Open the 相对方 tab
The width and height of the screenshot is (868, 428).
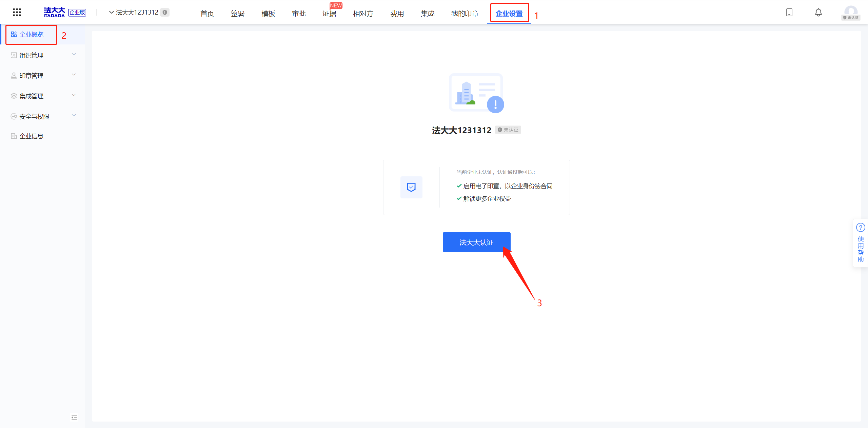tap(363, 14)
